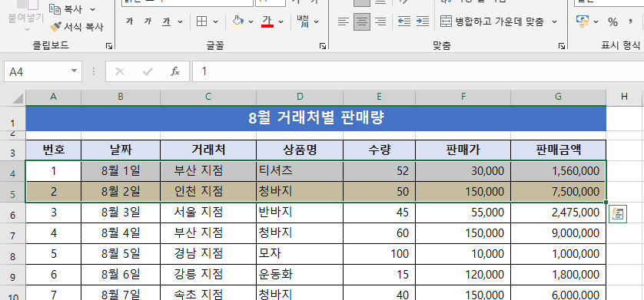This screenshot has height=300, width=644.
Task: Click the 거래처 header cell
Action: (x=208, y=150)
